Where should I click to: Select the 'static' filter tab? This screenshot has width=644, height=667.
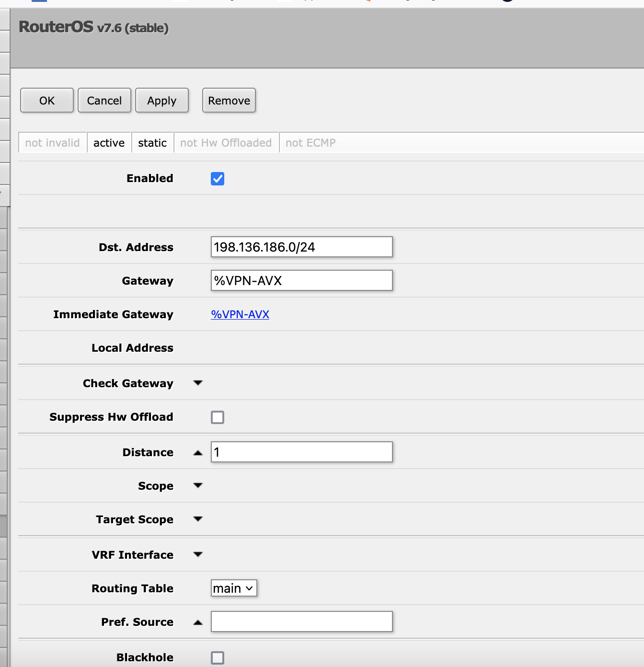(x=152, y=142)
